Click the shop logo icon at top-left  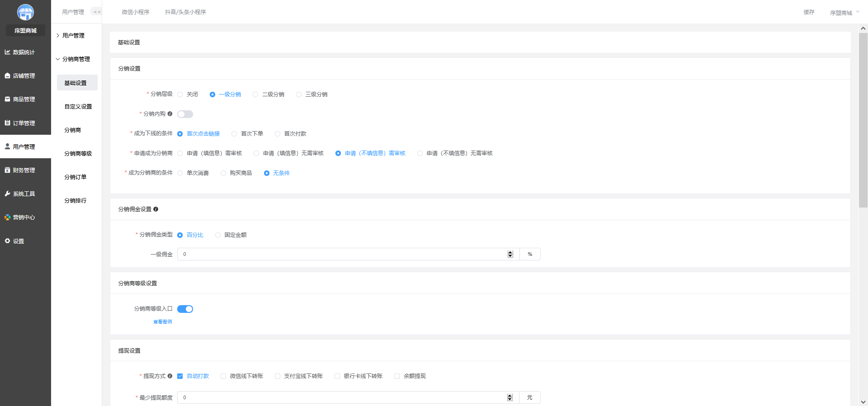click(25, 12)
